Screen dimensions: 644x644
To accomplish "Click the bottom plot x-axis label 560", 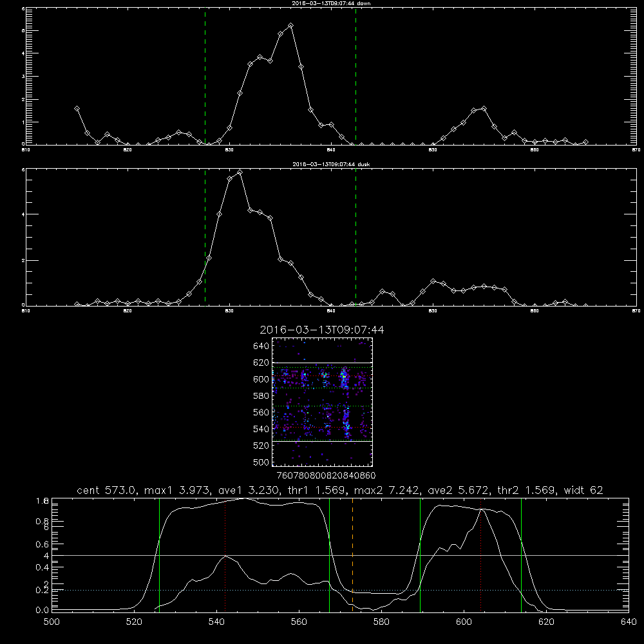I will (x=299, y=622).
